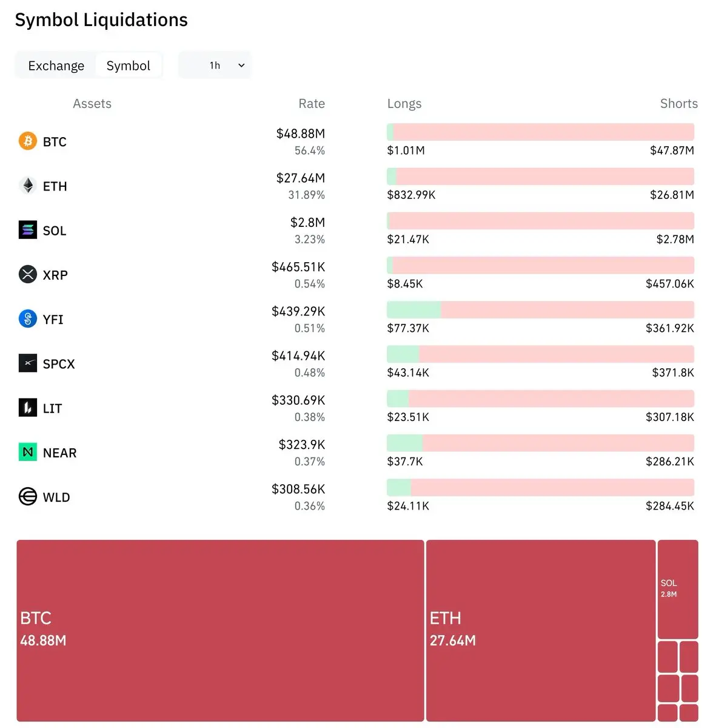Expand the timeframe chevron arrow
This screenshot has height=728, width=713.
pyautogui.click(x=241, y=66)
